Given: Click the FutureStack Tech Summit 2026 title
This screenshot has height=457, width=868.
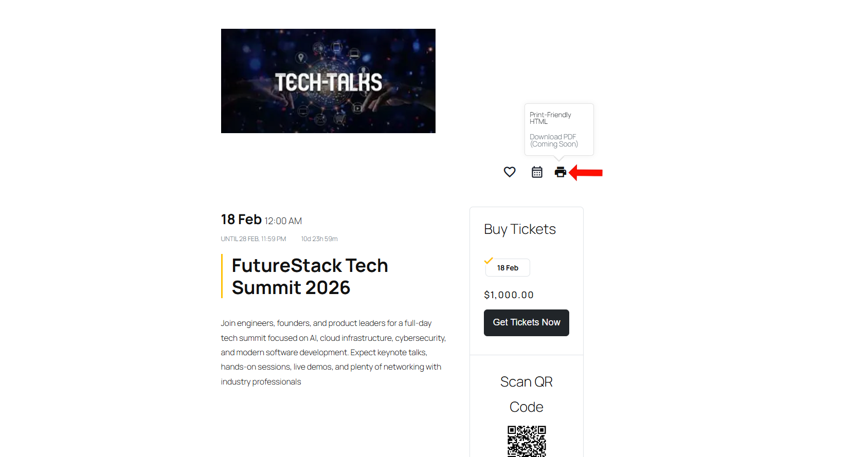Looking at the screenshot, I should coord(310,277).
